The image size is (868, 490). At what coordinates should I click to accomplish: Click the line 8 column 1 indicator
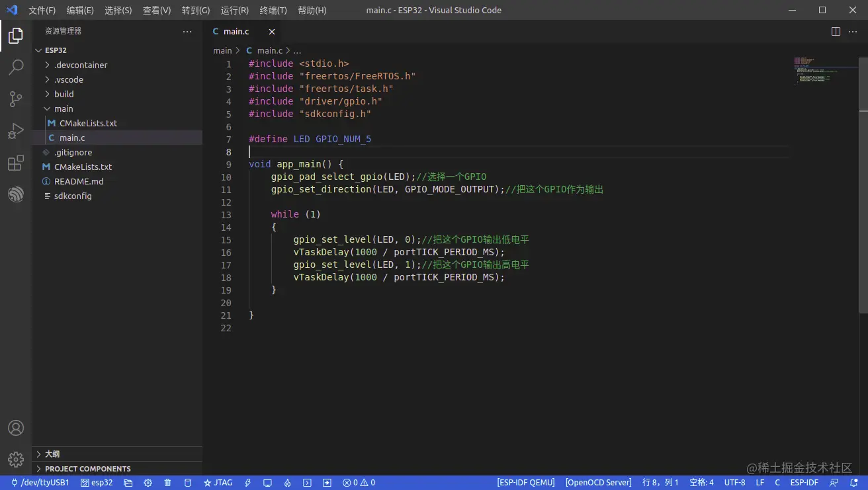click(661, 483)
